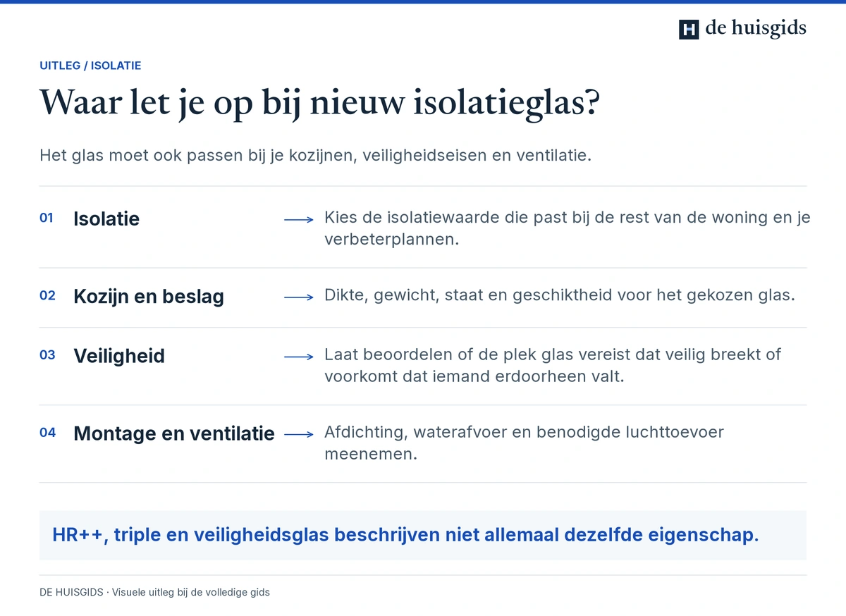Image resolution: width=846 pixels, height=616 pixels.
Task: Click the number 02 label
Action: pos(47,296)
